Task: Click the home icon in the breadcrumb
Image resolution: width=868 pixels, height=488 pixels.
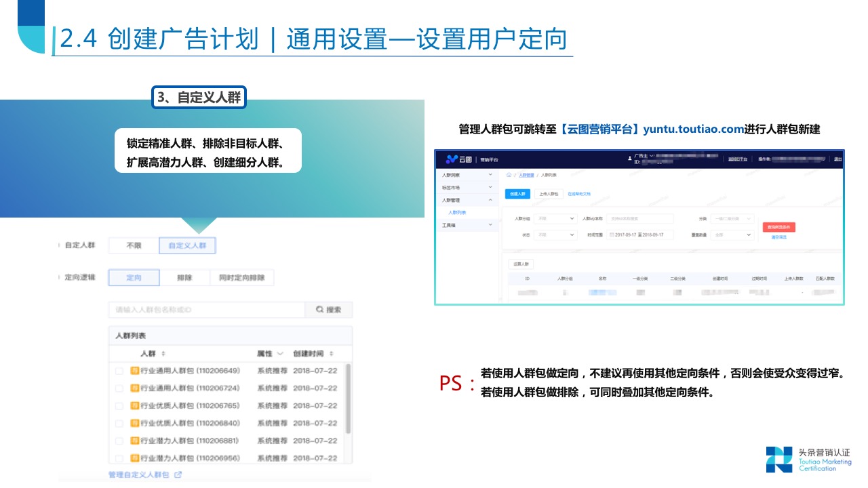Action: [x=509, y=175]
